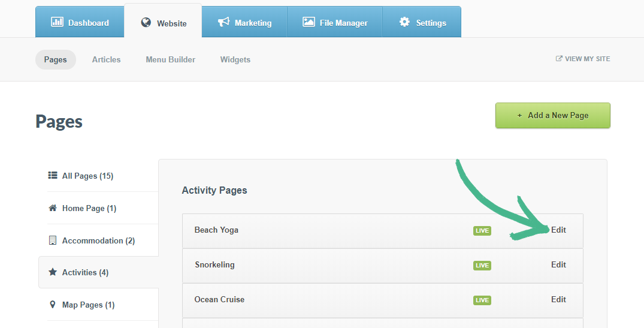Click the Dashboard bar chart icon
Viewport: 644px width, 328px height.
click(x=58, y=22)
